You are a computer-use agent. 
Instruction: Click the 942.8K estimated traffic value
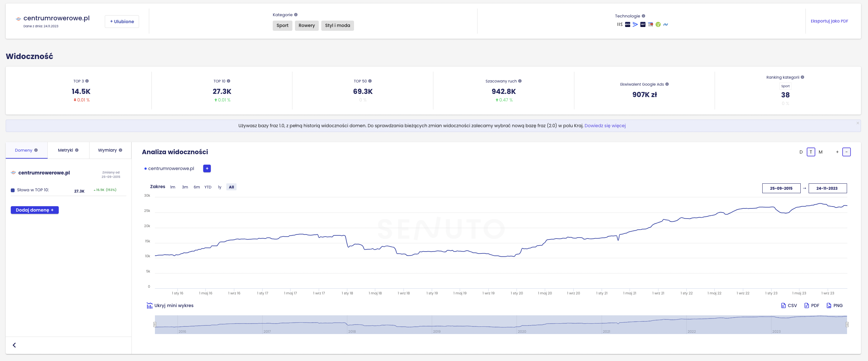pyautogui.click(x=504, y=92)
